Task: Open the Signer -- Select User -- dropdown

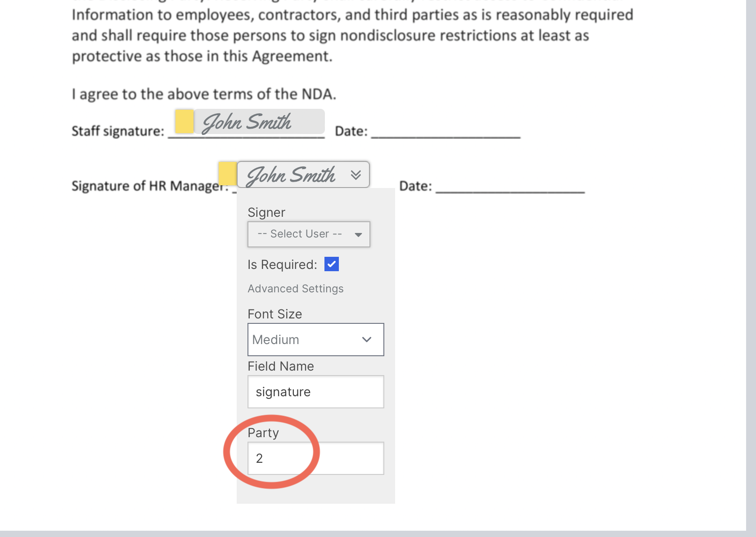Action: coord(309,234)
